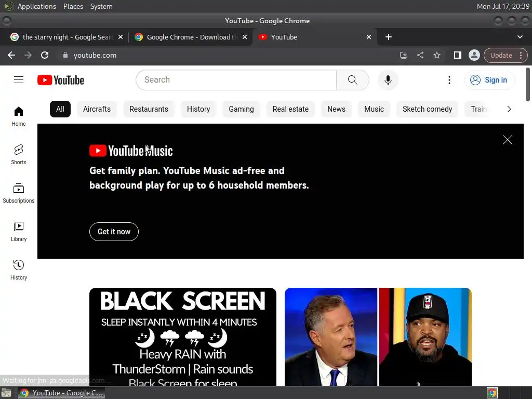Click the Sign in button
Image resolution: width=532 pixels, height=399 pixels.
489,80
